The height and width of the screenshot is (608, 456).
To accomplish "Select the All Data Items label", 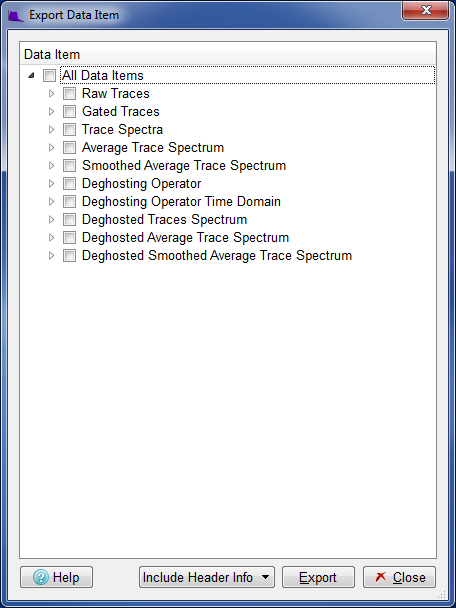I will pyautogui.click(x=103, y=75).
